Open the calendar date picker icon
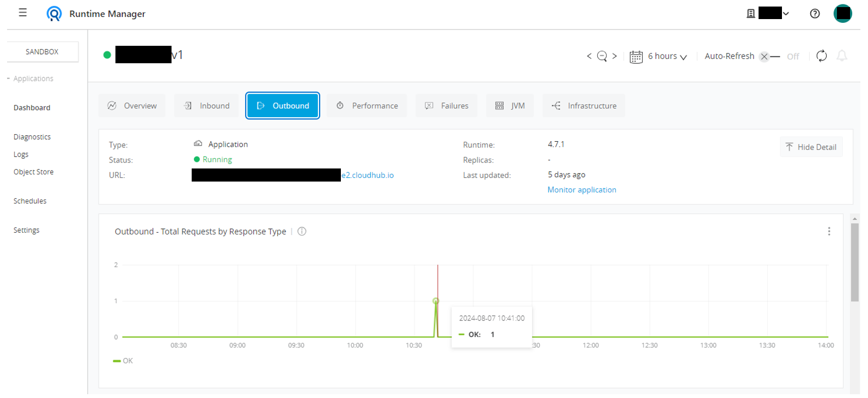Screen dimensions: 868x398 click(636, 57)
